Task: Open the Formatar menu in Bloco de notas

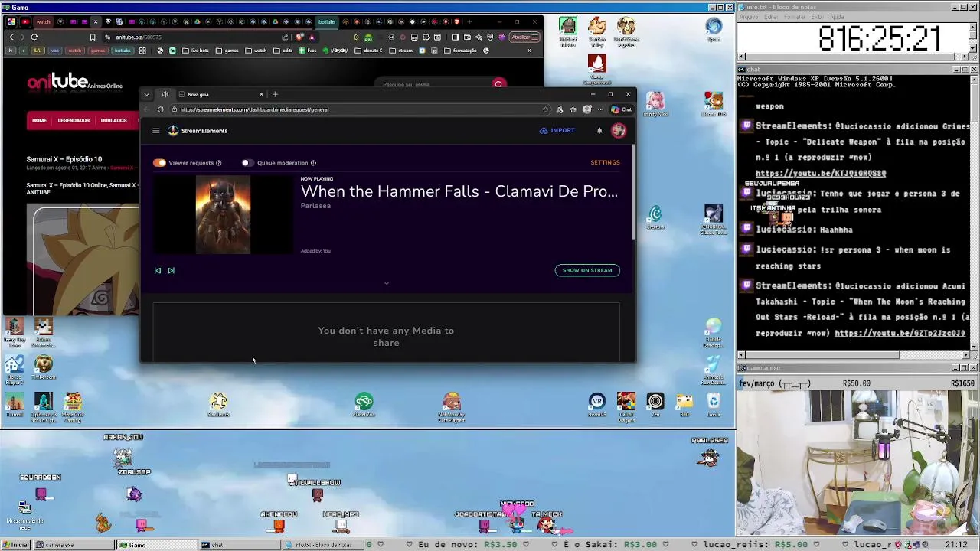Action: [x=795, y=17]
